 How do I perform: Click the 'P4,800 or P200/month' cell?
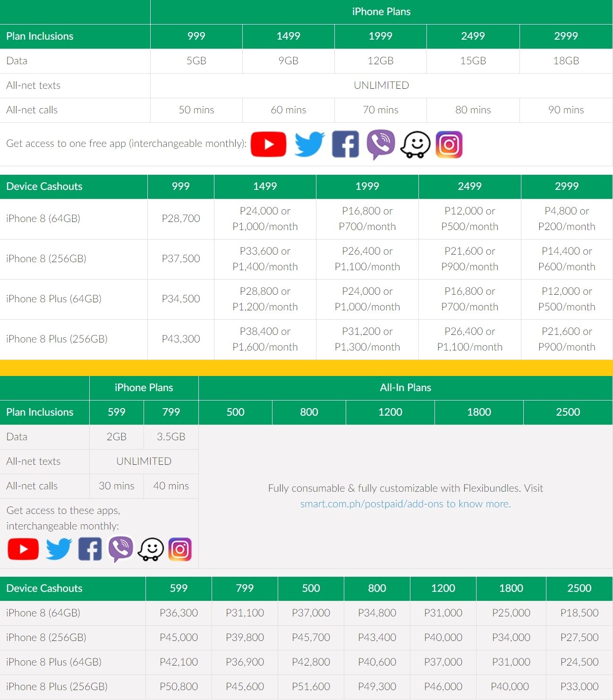(x=567, y=219)
